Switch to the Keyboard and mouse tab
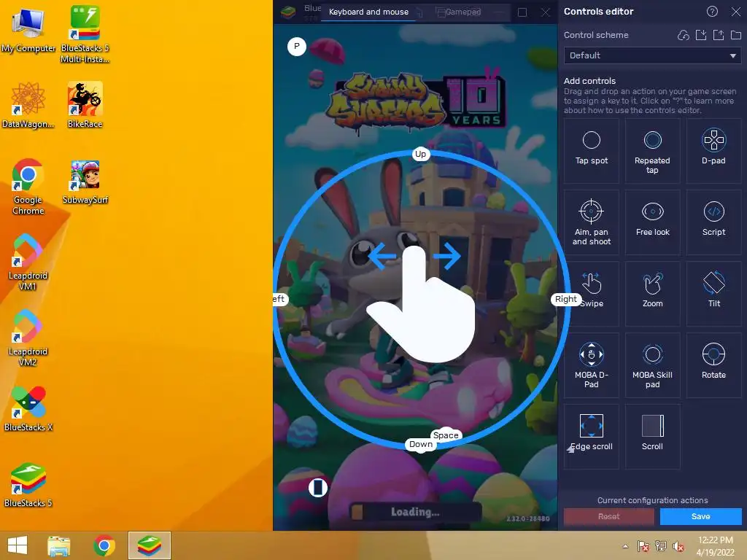The image size is (747, 560). (x=368, y=12)
